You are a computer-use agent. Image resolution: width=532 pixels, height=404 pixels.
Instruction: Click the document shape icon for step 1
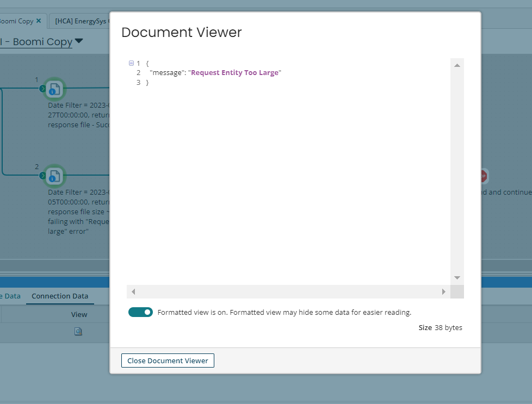[54, 89]
